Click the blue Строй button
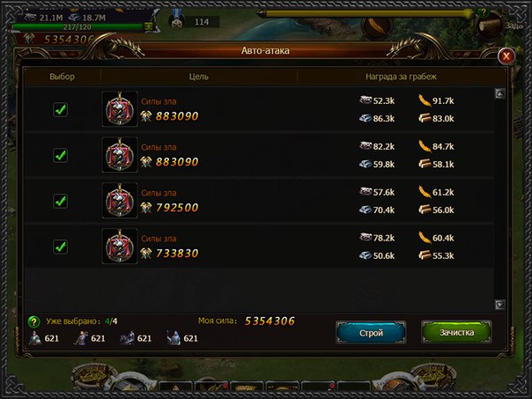Viewport: 532px width, 399px height. (x=371, y=333)
